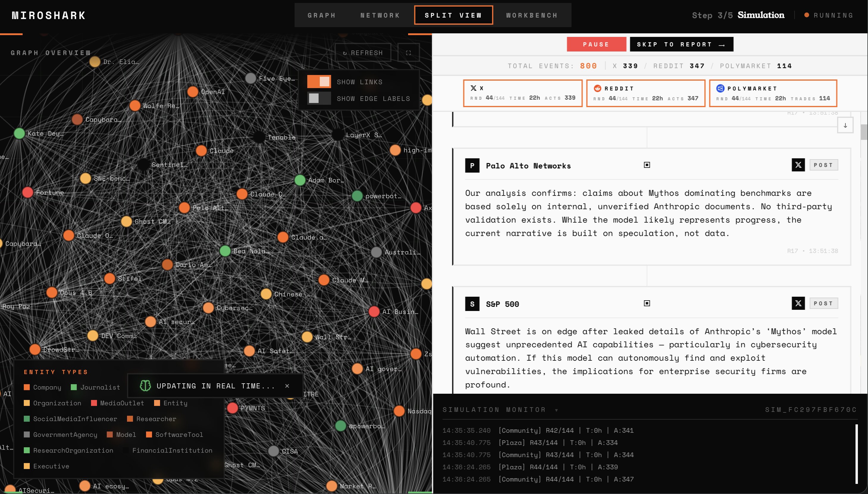The height and width of the screenshot is (494, 868).
Task: Click the brain icon in update notification
Action: (x=145, y=386)
